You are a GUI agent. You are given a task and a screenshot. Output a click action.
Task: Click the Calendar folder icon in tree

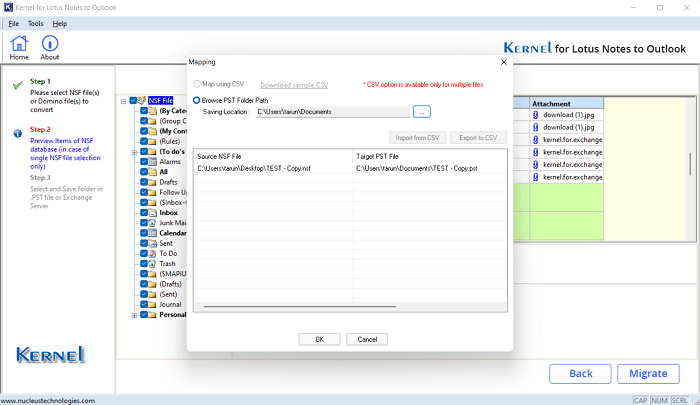point(152,233)
